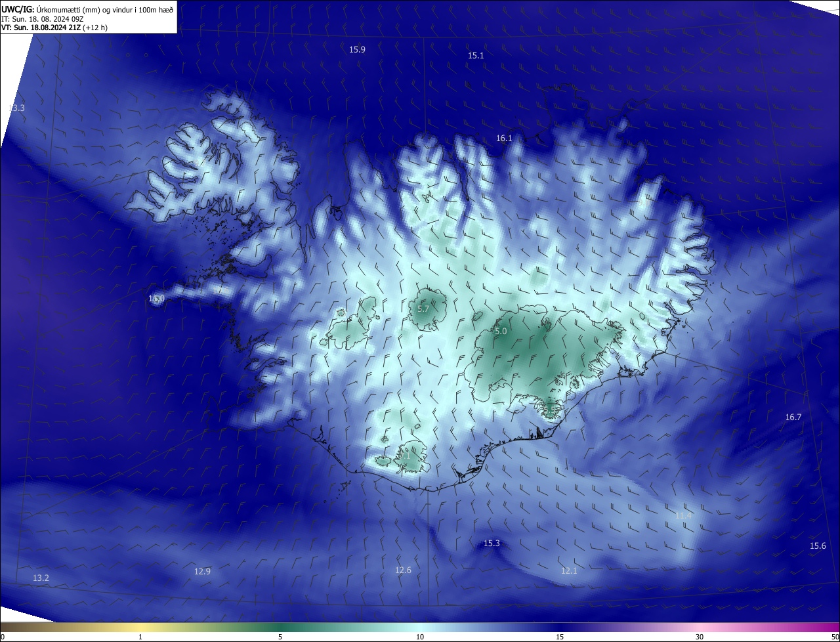Click the 12.6 value in the south

click(x=403, y=570)
